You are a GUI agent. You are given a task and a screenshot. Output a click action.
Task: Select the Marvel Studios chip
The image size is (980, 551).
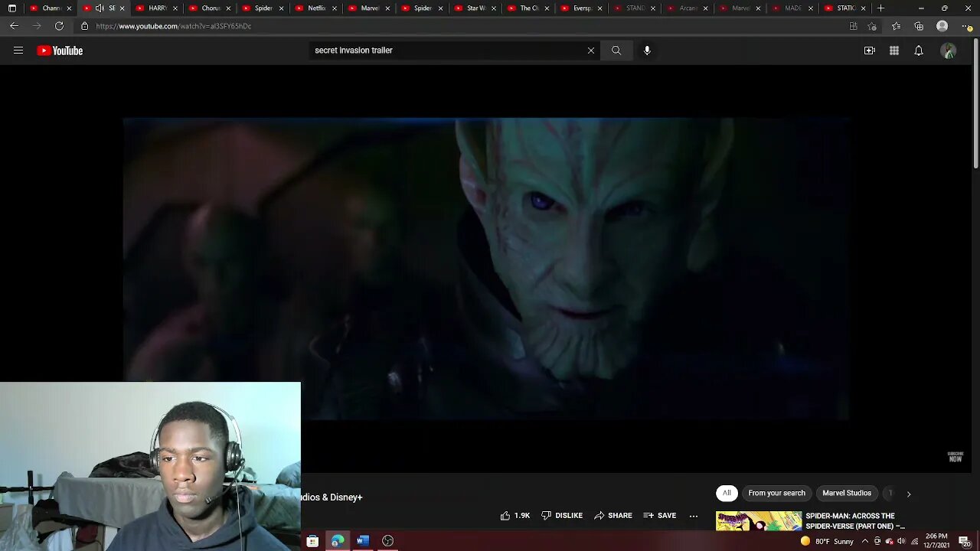[x=847, y=494]
